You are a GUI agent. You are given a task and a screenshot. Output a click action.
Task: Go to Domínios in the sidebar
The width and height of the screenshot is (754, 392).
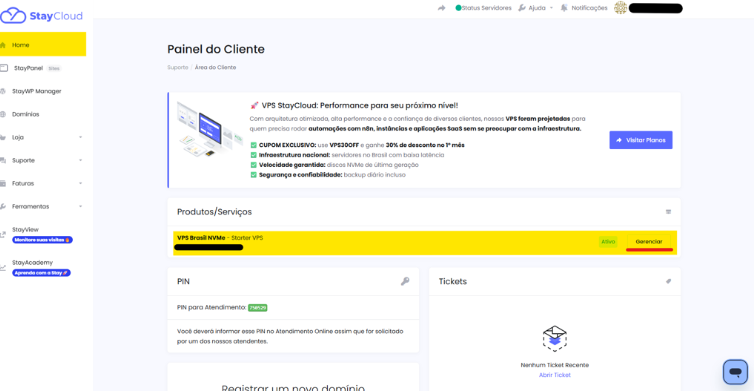click(25, 114)
